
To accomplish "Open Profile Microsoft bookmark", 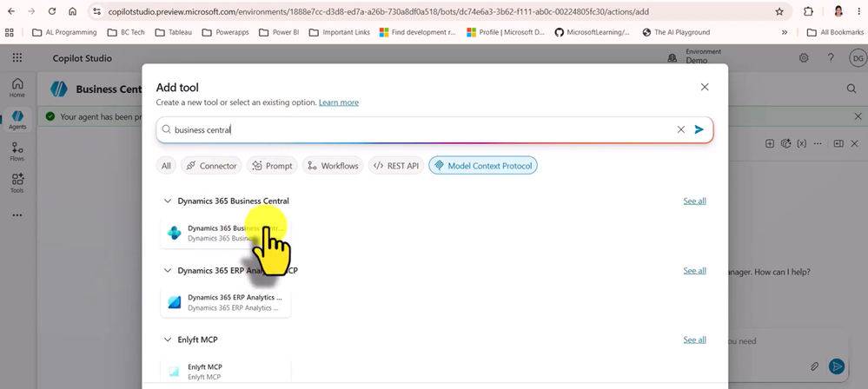I will click(x=506, y=33).
